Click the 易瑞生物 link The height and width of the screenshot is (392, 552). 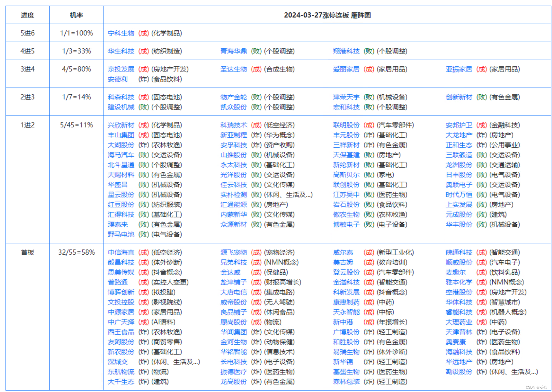click(346, 352)
